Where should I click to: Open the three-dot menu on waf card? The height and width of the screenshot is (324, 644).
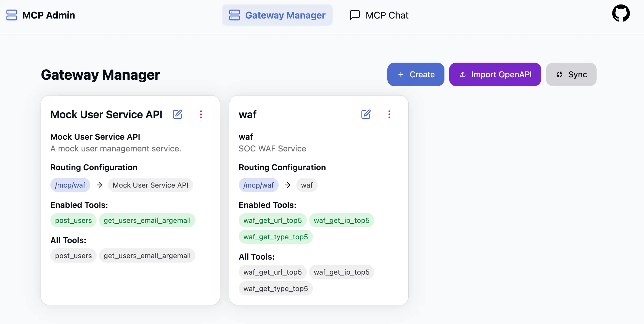point(389,114)
